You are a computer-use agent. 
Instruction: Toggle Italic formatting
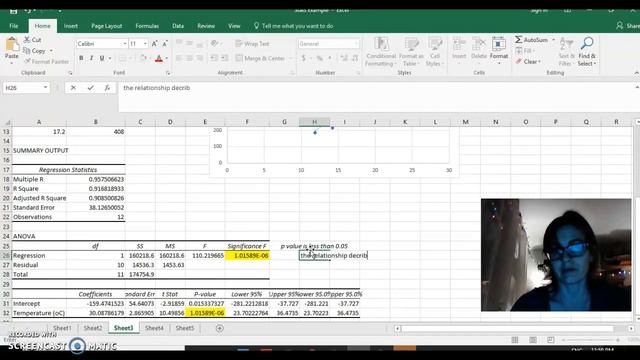click(x=91, y=58)
